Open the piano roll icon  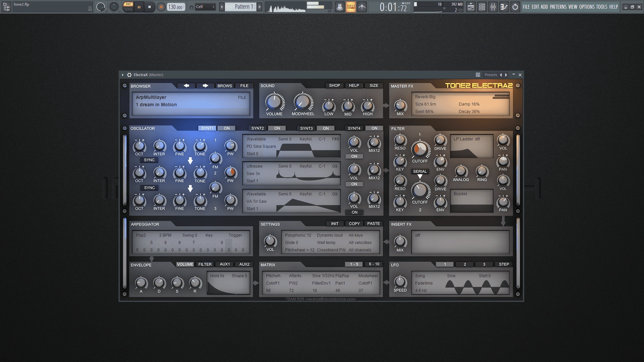coord(504,7)
